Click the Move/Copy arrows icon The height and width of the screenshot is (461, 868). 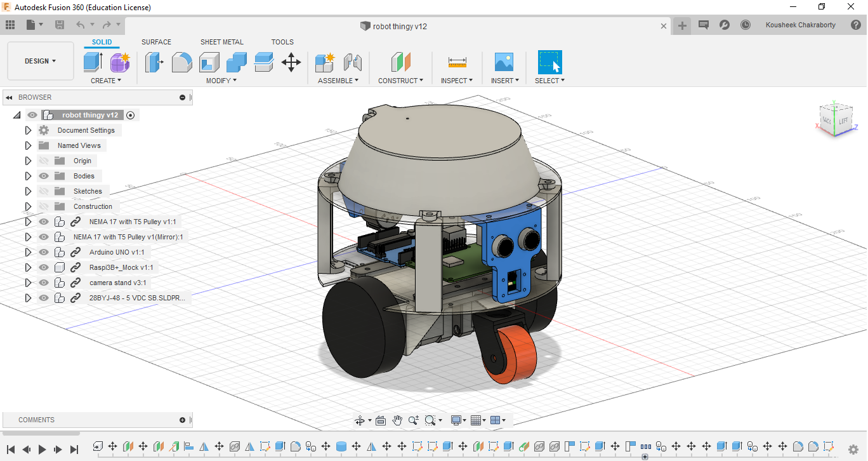[291, 62]
